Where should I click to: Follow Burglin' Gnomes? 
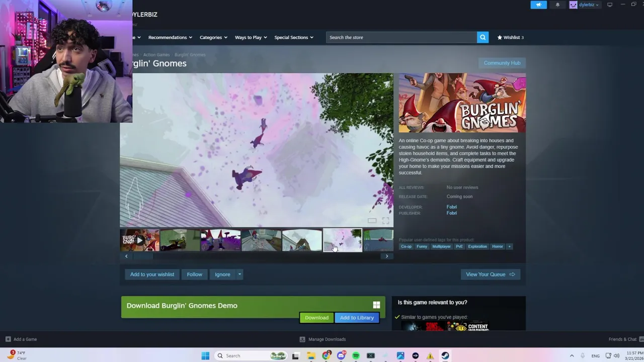coord(194,275)
